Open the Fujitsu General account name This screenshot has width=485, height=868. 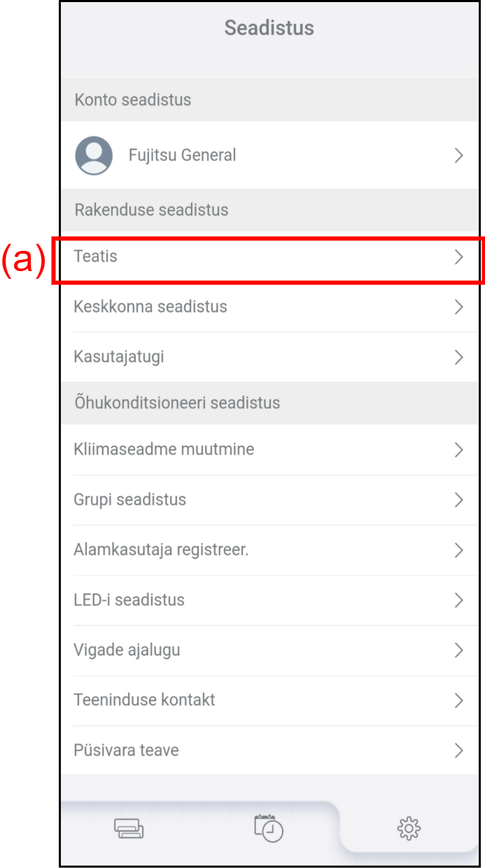coord(182,156)
